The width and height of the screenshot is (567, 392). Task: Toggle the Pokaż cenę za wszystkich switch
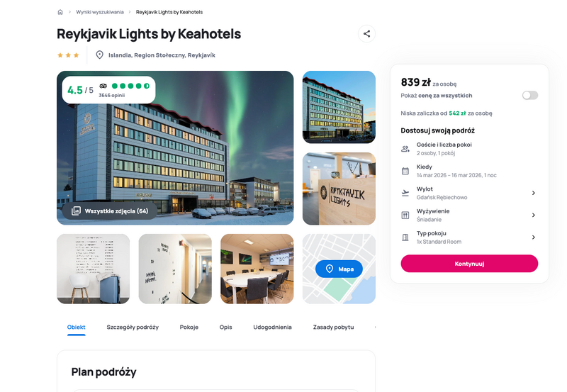click(530, 95)
